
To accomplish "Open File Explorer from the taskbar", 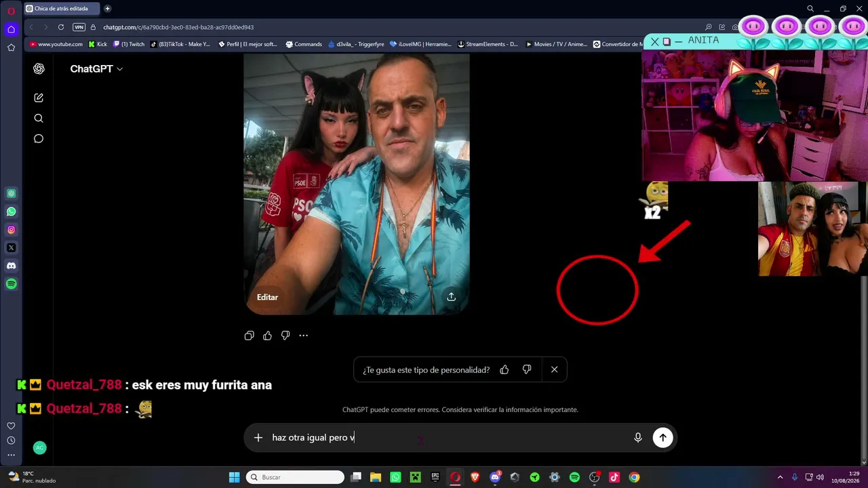I will point(376,477).
